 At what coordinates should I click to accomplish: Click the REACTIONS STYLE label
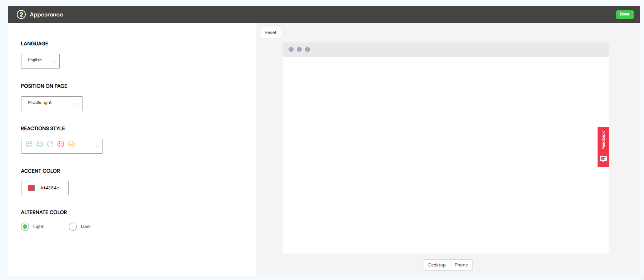pos(43,128)
